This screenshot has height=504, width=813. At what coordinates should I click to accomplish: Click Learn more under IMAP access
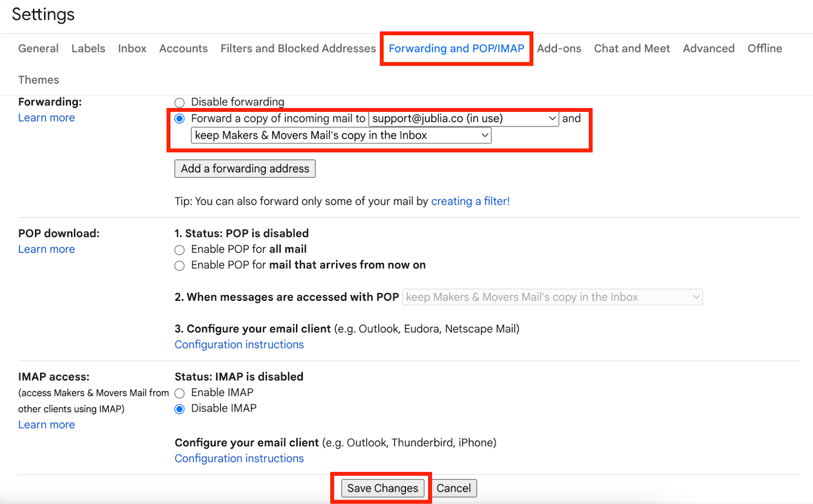pyautogui.click(x=46, y=425)
